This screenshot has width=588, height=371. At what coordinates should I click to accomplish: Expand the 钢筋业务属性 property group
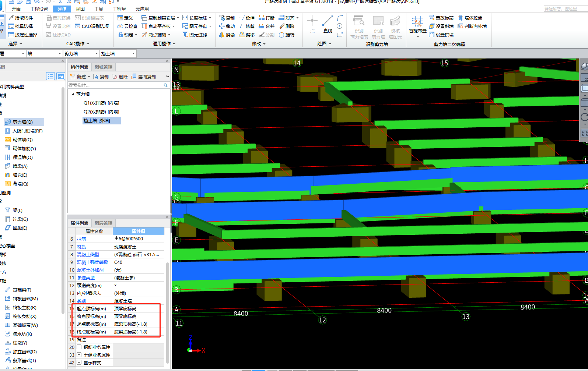(79, 347)
